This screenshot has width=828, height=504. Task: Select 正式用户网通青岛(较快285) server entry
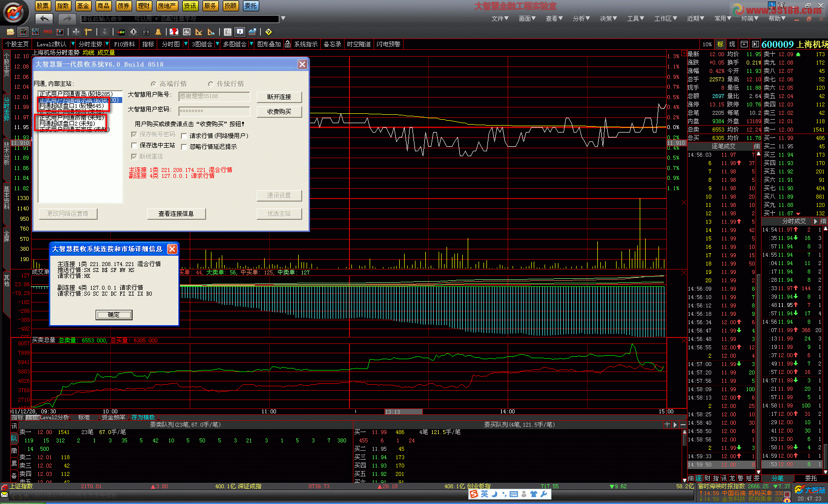coord(76,94)
